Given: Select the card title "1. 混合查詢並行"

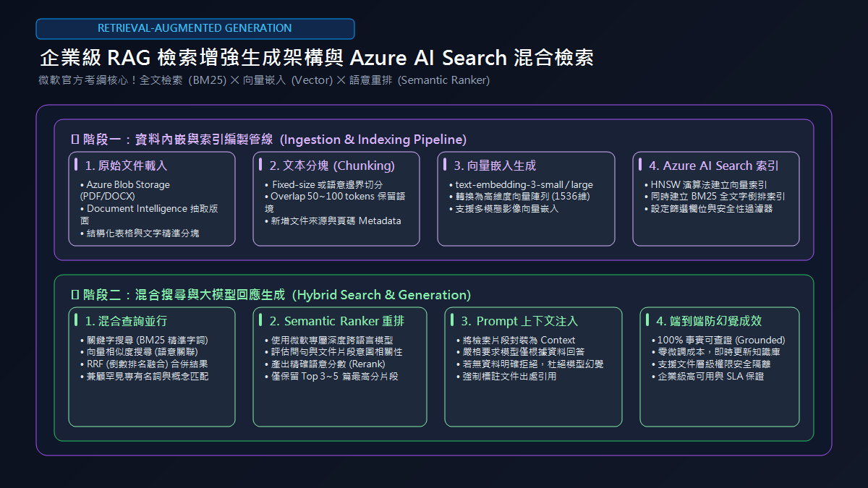Looking at the screenshot, I should [126, 321].
